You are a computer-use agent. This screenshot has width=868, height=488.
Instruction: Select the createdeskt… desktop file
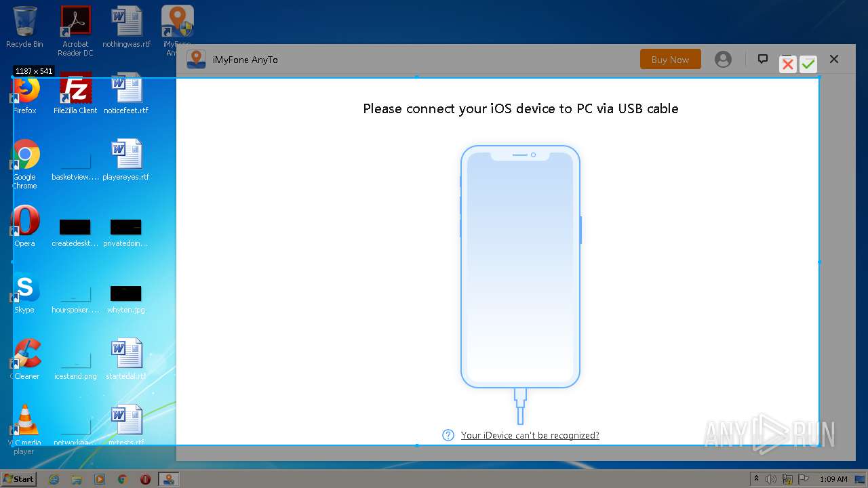coord(75,232)
